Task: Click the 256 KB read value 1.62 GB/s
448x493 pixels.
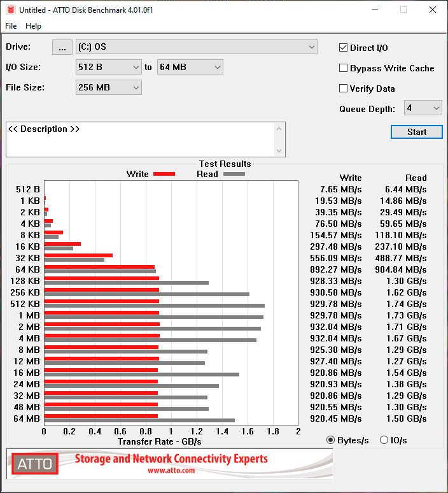Action: click(x=406, y=292)
